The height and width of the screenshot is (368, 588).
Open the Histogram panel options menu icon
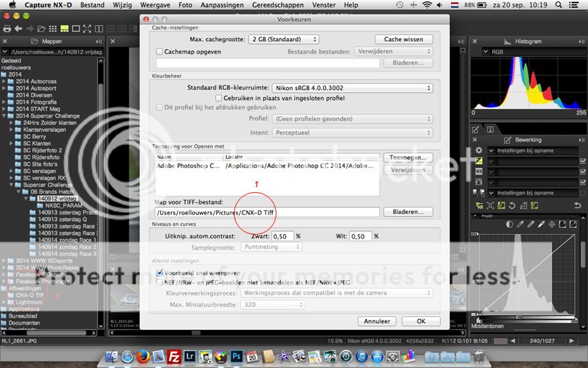pos(581,41)
